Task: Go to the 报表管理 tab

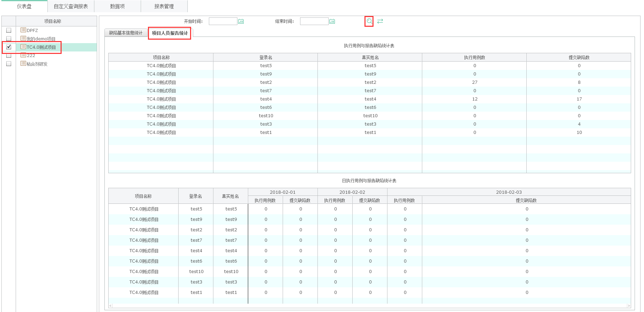Action: (x=164, y=6)
